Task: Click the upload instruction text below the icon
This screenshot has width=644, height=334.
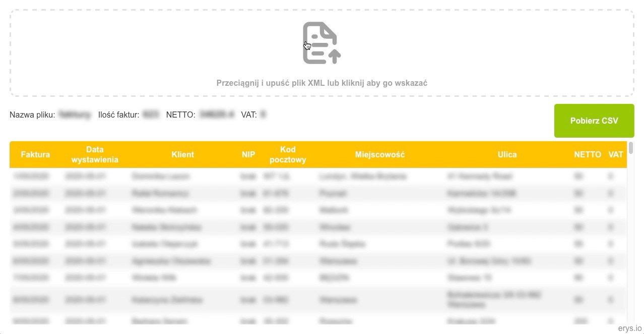Action: [322, 83]
